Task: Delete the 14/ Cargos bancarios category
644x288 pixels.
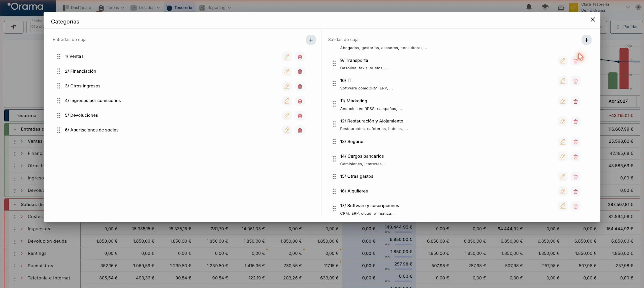Action: [x=576, y=157]
